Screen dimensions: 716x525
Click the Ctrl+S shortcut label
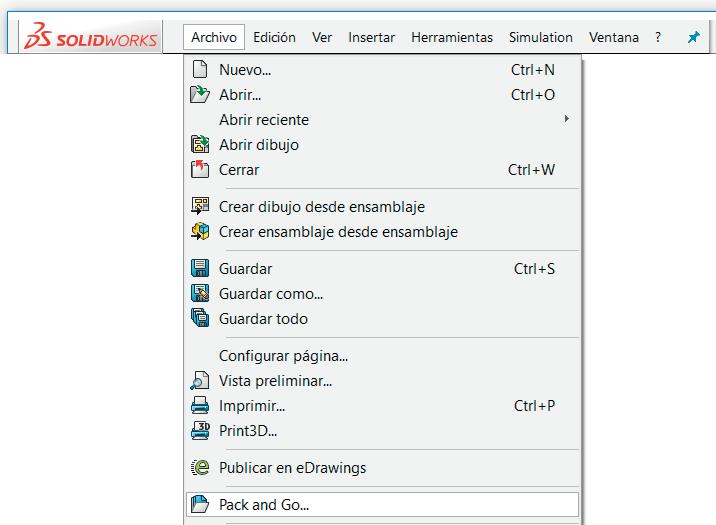pyautogui.click(x=534, y=269)
